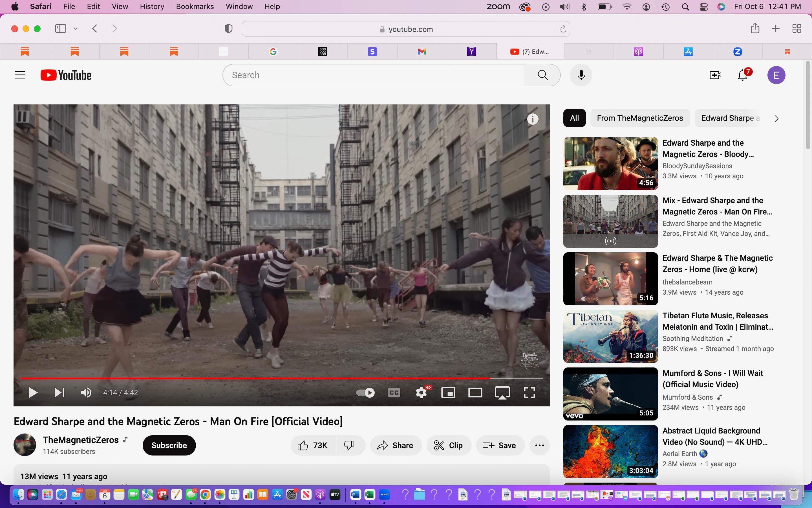Mute the video volume
This screenshot has height=508, width=812.
[86, 392]
